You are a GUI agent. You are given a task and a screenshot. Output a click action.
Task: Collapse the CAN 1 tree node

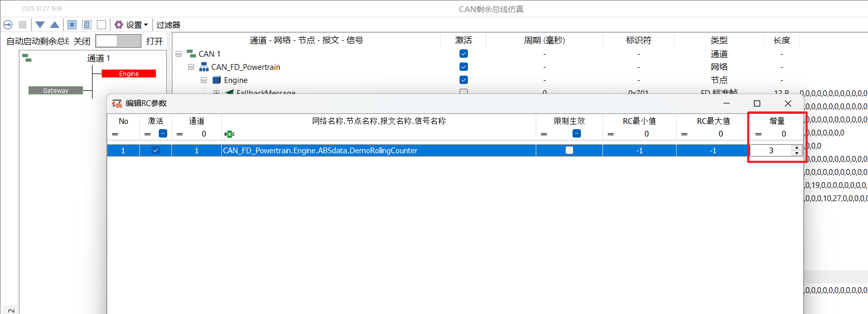click(179, 54)
